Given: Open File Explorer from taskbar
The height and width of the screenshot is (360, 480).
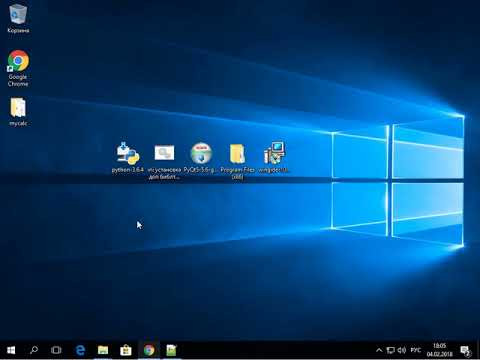Looking at the screenshot, I should 103,350.
